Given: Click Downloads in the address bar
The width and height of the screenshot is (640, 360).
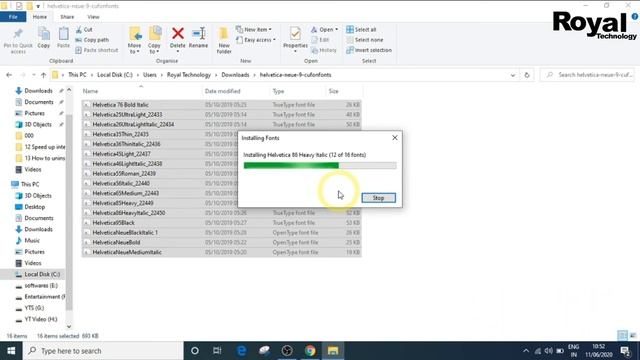Looking at the screenshot, I should [x=235, y=75].
